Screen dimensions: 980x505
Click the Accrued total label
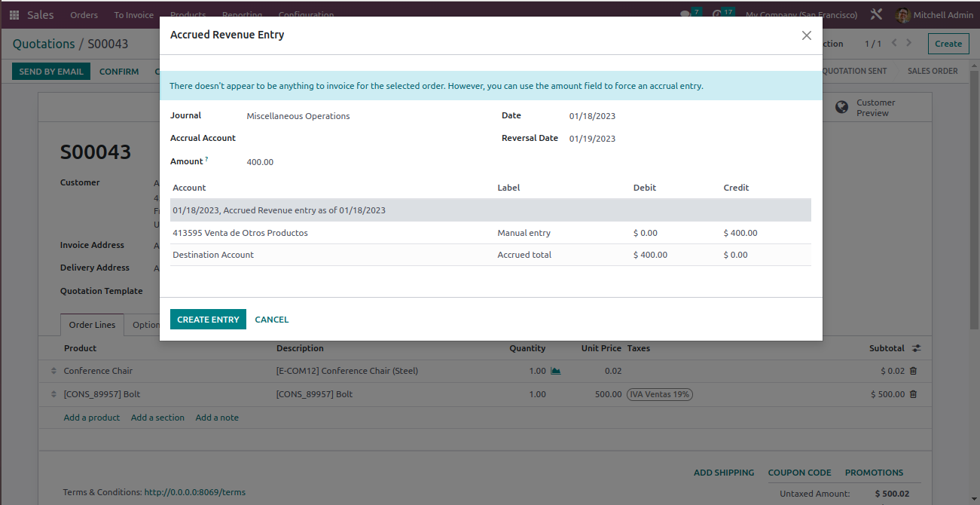pyautogui.click(x=524, y=255)
